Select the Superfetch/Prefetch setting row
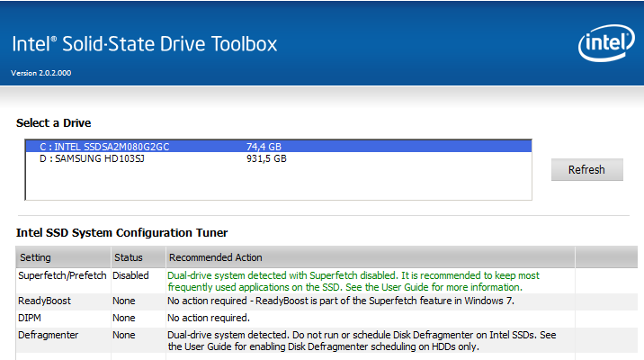The image size is (644, 360). pyautogui.click(x=62, y=275)
